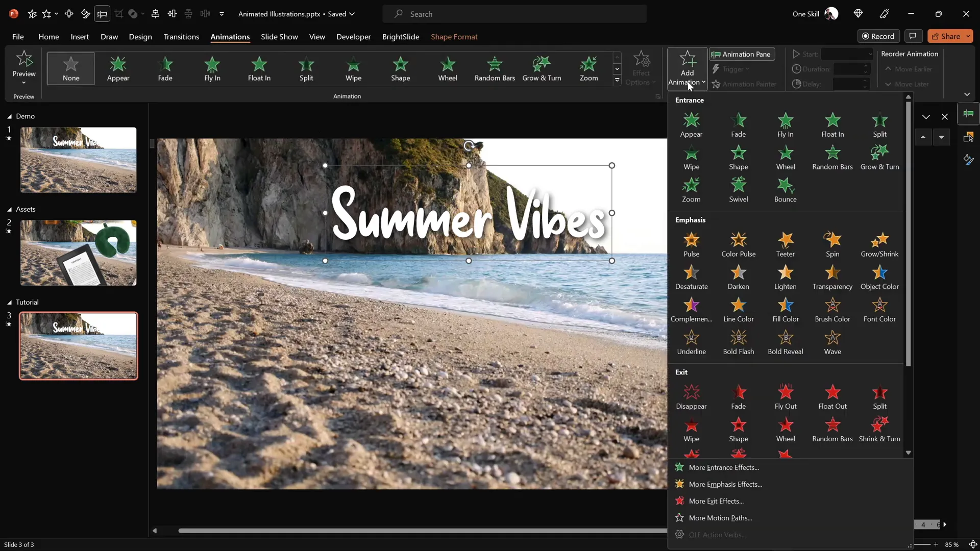Select the Bold Reveal emphasis animation
This screenshot has height=551, width=980.
point(785,342)
